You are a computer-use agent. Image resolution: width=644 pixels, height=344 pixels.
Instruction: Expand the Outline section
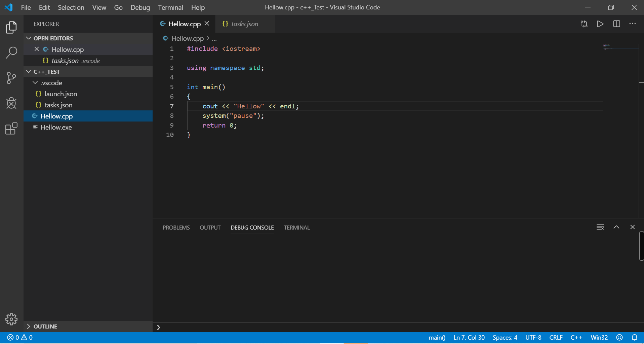tap(88, 326)
